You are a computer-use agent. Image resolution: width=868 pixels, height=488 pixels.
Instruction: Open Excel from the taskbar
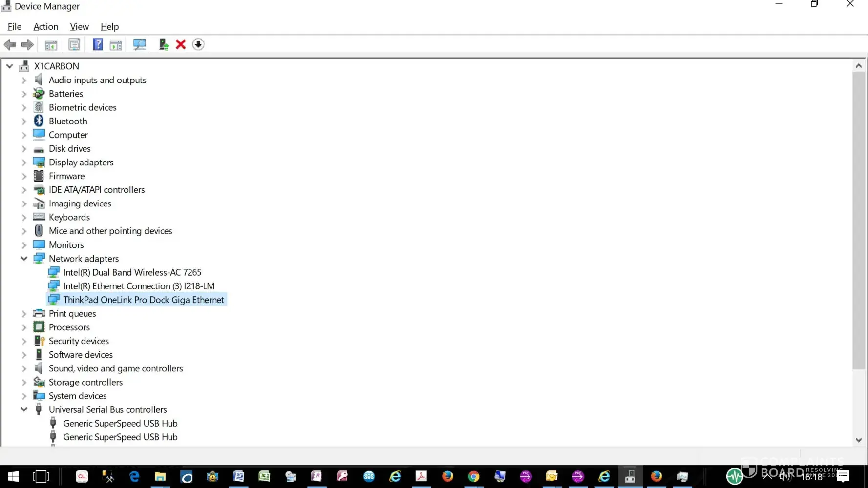pos(264,476)
